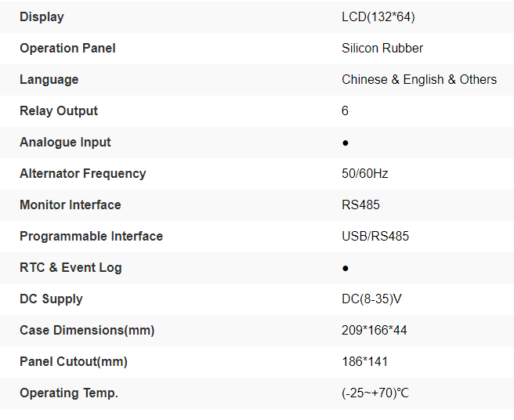Click the Monitor Interface label
The height and width of the screenshot is (420, 514).
(x=71, y=205)
